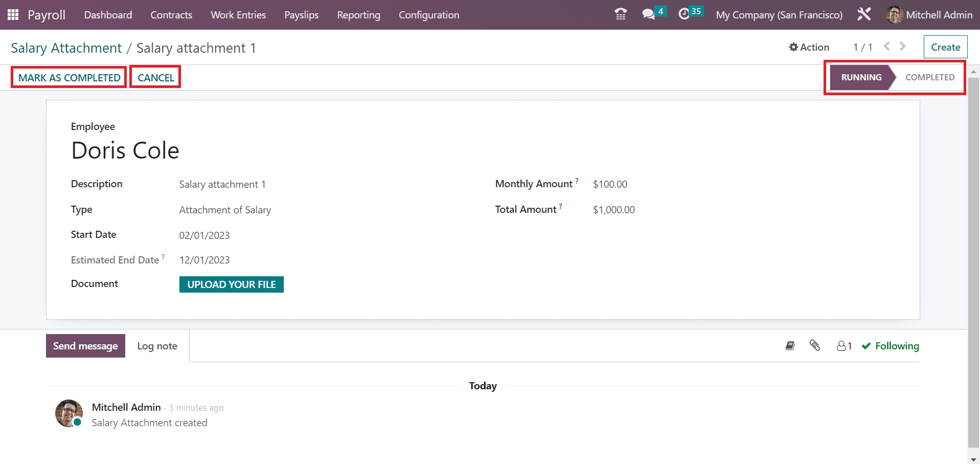Click the Mark as Completed button
Image resolution: width=980 pixels, height=464 pixels.
[70, 77]
